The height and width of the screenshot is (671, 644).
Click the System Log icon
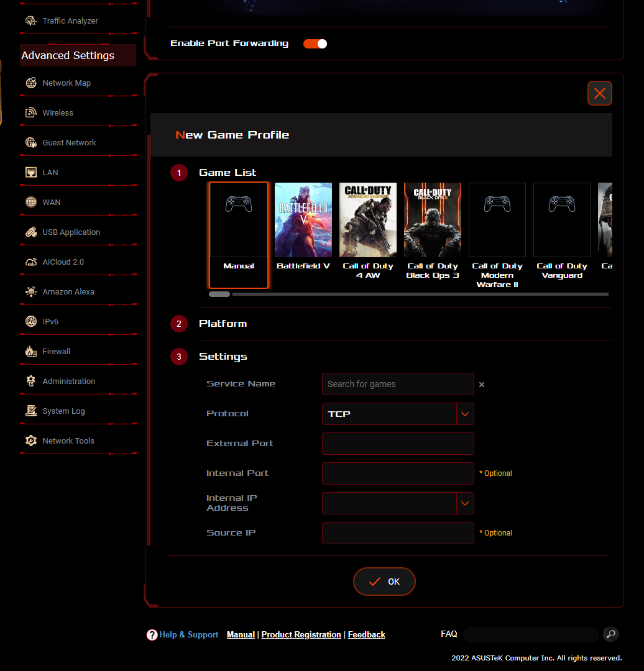coord(31,411)
